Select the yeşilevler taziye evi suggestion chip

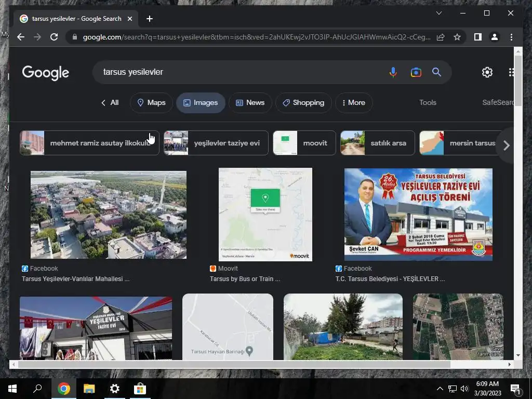click(216, 143)
